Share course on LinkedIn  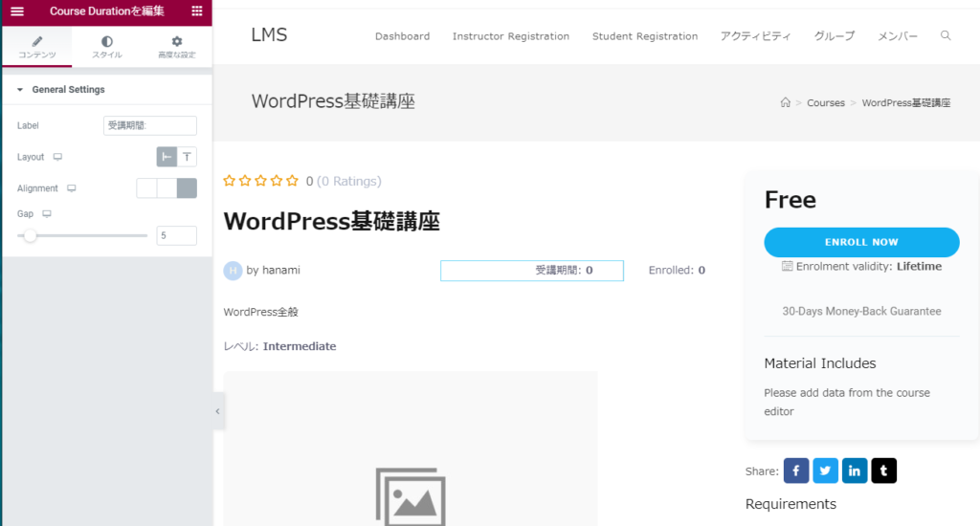point(855,471)
